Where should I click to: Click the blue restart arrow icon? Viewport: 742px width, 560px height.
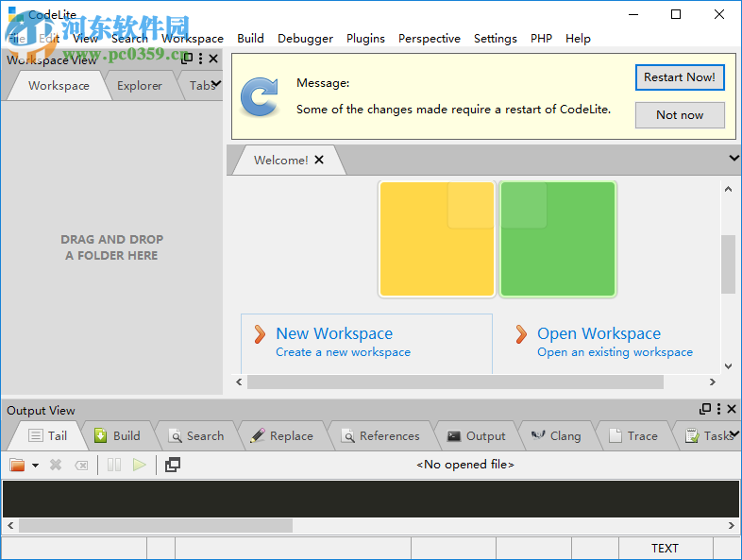[260, 97]
